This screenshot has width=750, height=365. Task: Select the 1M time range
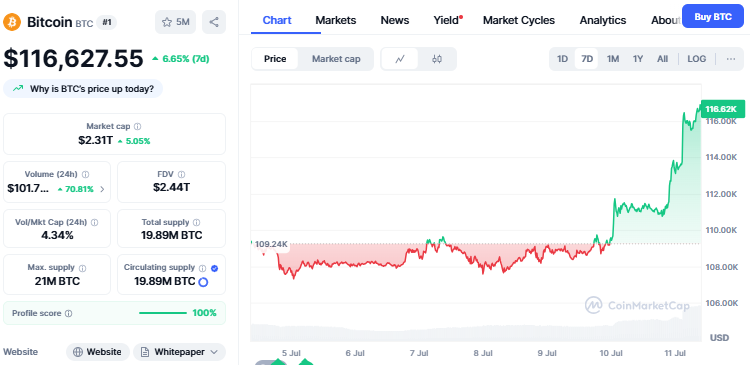coord(613,59)
